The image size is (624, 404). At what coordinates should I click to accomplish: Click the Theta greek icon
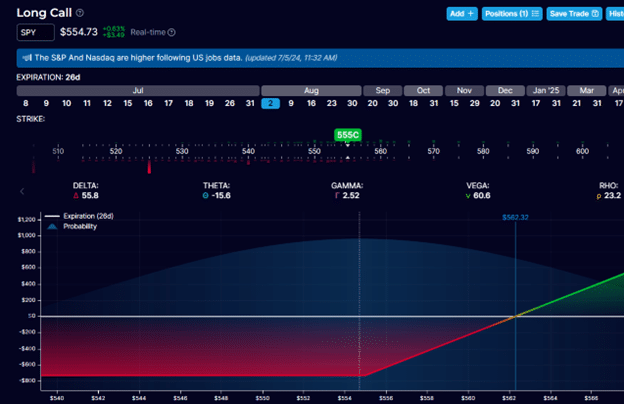coord(206,196)
